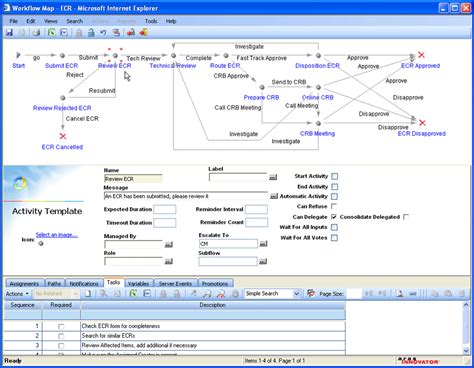The image size is (474, 368).
Task: Enable Wait For All Votes checkbox
Action: point(334,238)
